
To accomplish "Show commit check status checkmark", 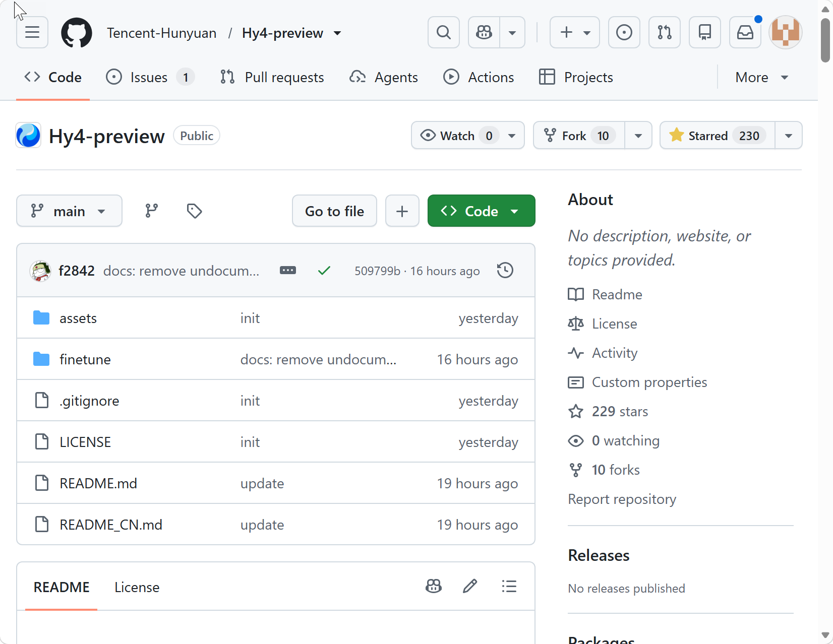I will pyautogui.click(x=324, y=271).
